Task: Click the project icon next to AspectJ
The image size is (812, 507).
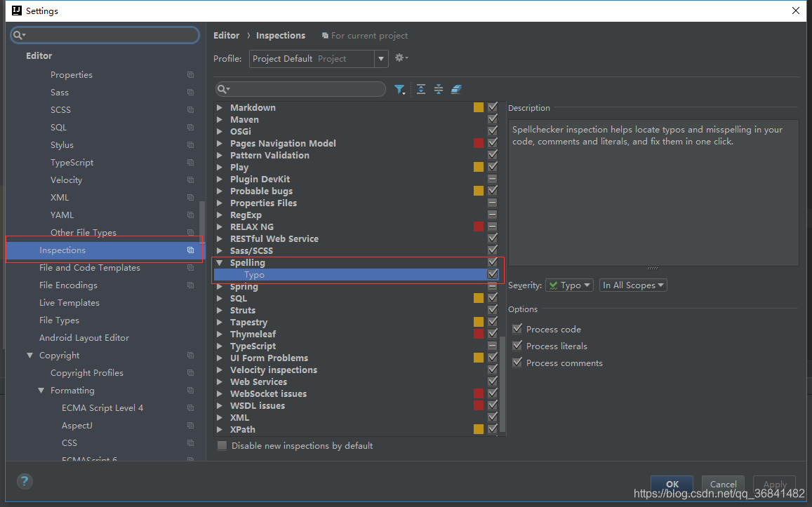Action: (191, 425)
